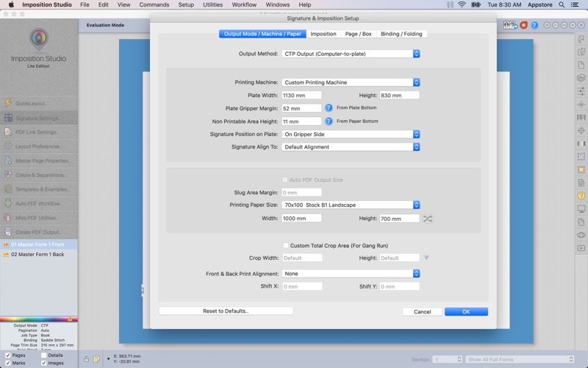Click the zoom in plus circle icon

(x=547, y=25)
